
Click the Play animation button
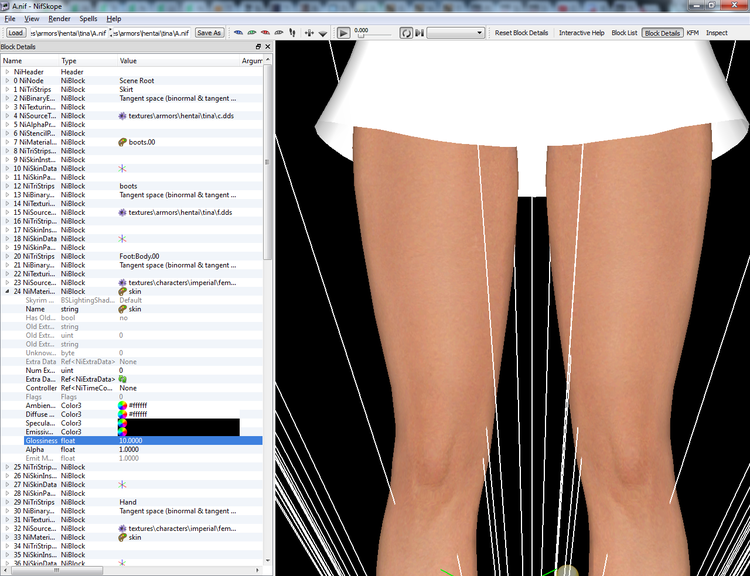(343, 33)
